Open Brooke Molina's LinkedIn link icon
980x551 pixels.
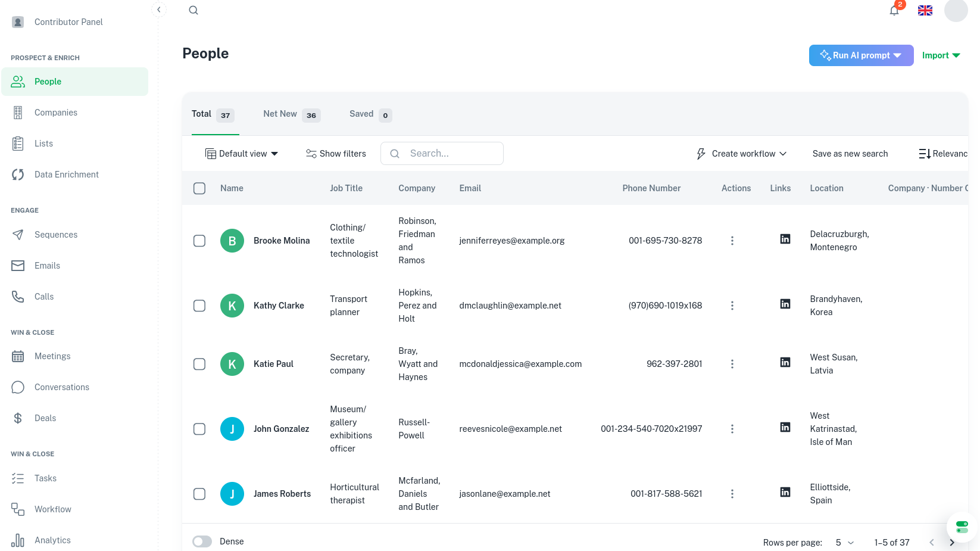[785, 239]
